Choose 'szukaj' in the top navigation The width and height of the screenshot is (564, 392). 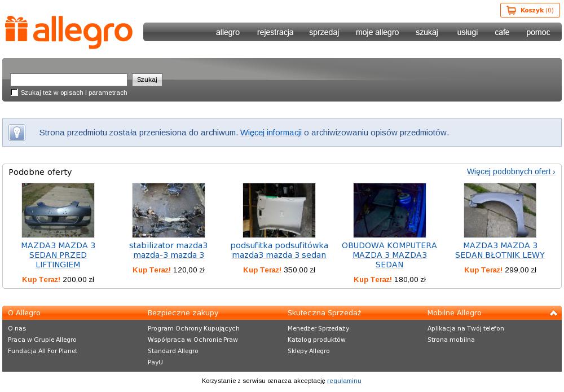click(x=426, y=32)
